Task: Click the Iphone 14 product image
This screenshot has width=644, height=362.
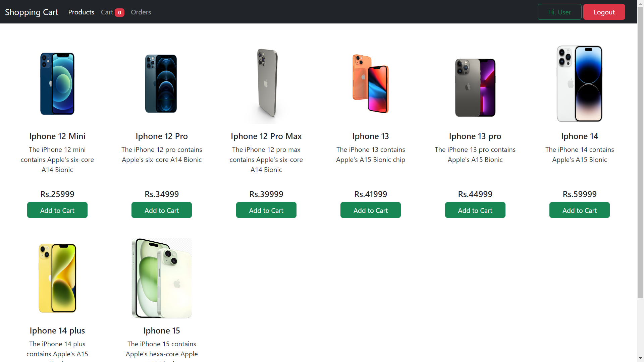Action: tap(580, 84)
